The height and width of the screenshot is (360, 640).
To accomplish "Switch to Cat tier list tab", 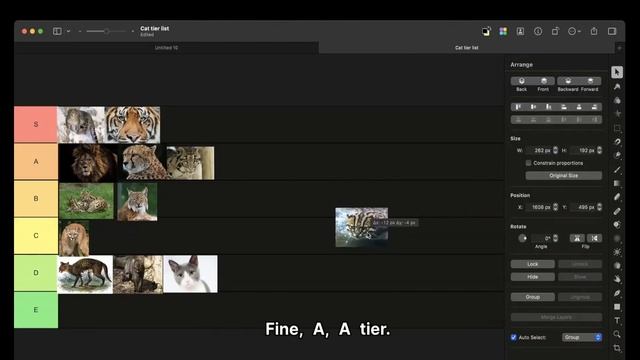I will pos(467,48).
